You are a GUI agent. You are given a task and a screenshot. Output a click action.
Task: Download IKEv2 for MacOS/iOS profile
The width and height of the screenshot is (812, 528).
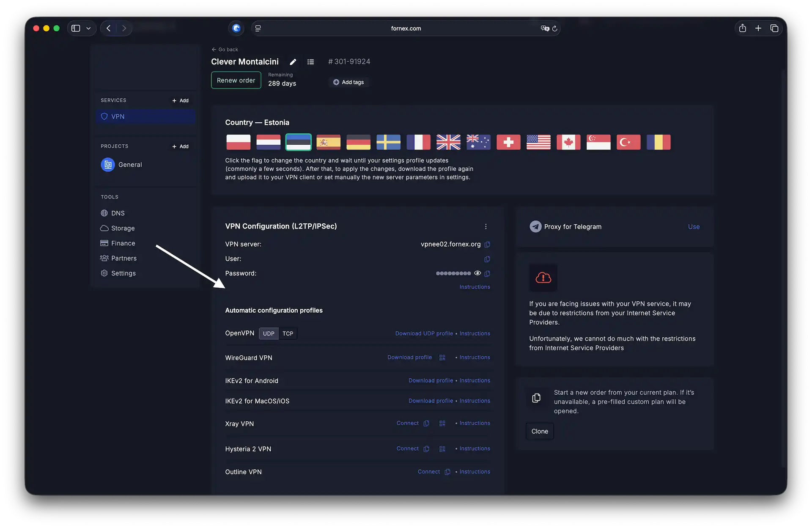pos(431,401)
